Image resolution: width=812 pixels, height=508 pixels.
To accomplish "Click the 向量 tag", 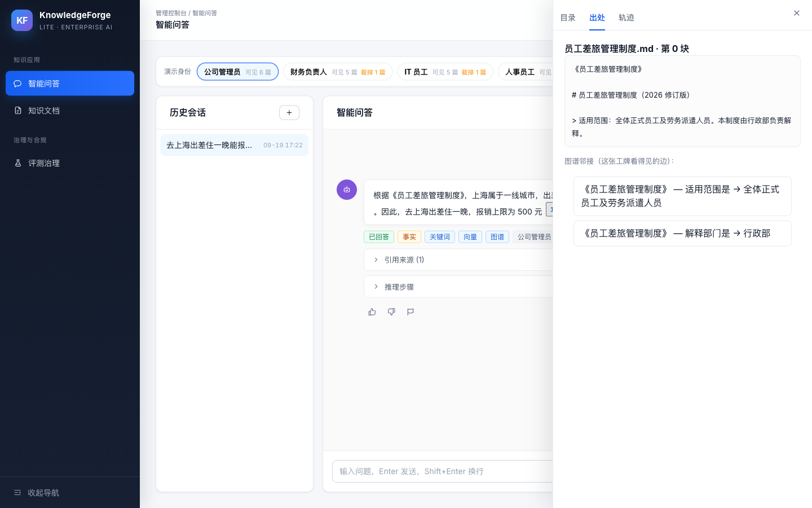I will [470, 237].
